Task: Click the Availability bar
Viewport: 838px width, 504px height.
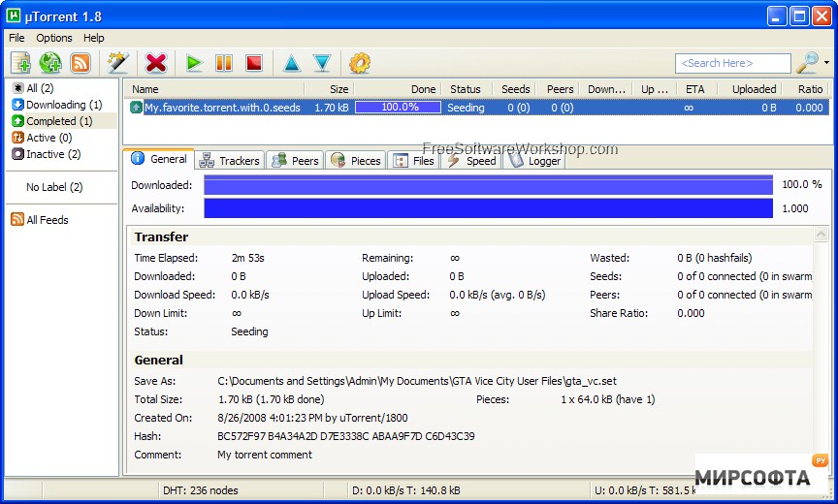Action: pyautogui.click(x=489, y=208)
